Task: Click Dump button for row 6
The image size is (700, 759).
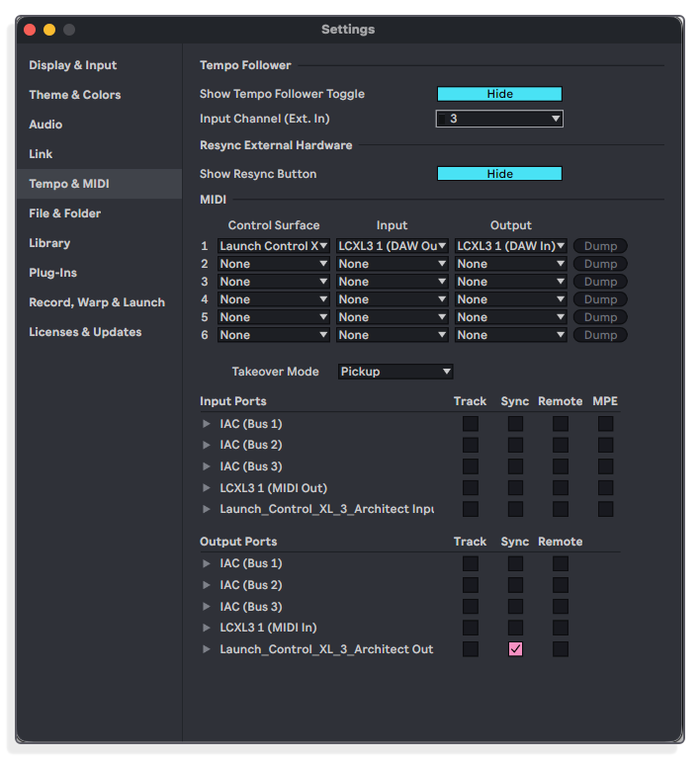Action: pyautogui.click(x=600, y=335)
